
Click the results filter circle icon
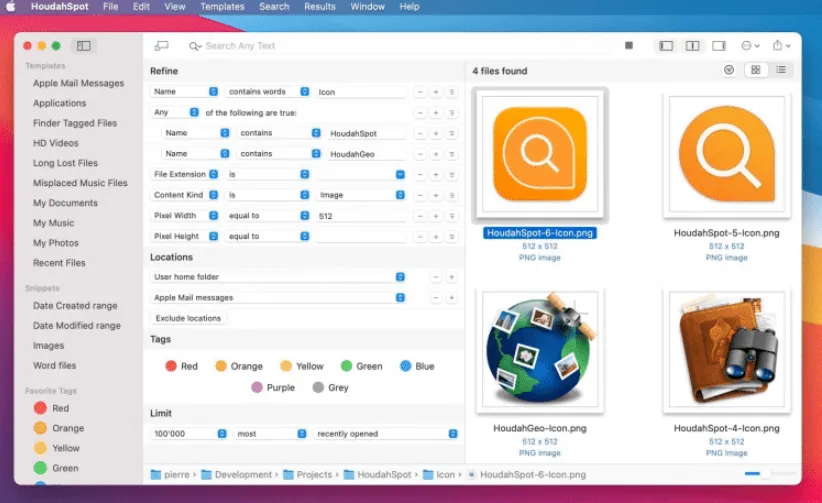coord(729,70)
